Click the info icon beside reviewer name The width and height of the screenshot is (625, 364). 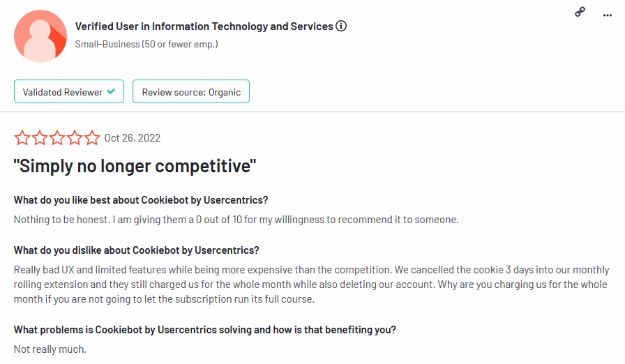(x=341, y=26)
